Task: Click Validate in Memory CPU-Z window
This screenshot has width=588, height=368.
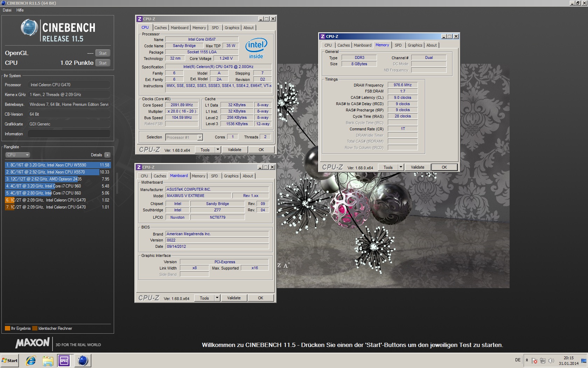Action: [418, 167]
